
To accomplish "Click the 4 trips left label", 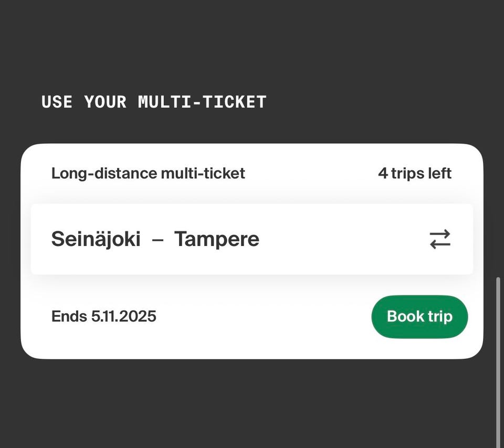I will (x=414, y=173).
